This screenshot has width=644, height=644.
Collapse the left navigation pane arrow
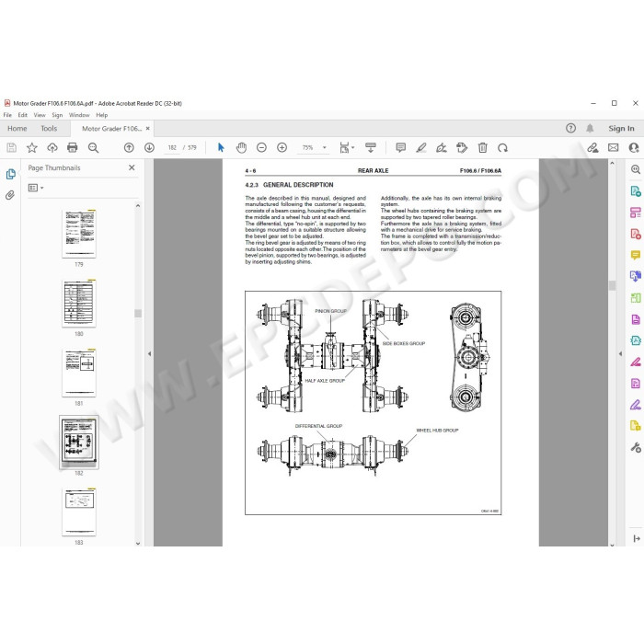149,353
